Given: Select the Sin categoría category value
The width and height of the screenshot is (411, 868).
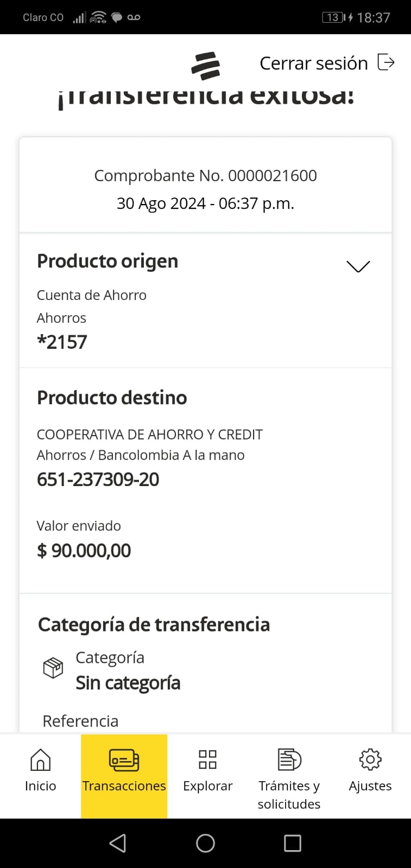Looking at the screenshot, I should point(128,683).
